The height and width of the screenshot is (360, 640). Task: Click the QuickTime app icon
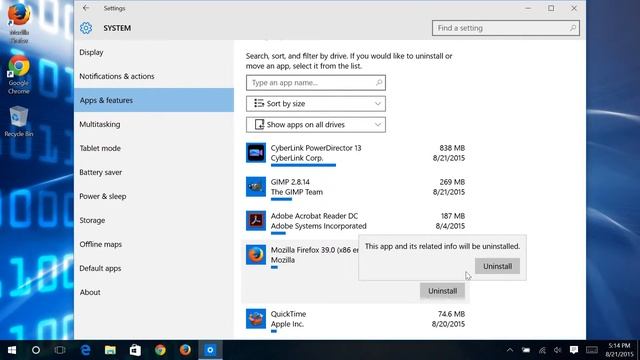(x=256, y=319)
